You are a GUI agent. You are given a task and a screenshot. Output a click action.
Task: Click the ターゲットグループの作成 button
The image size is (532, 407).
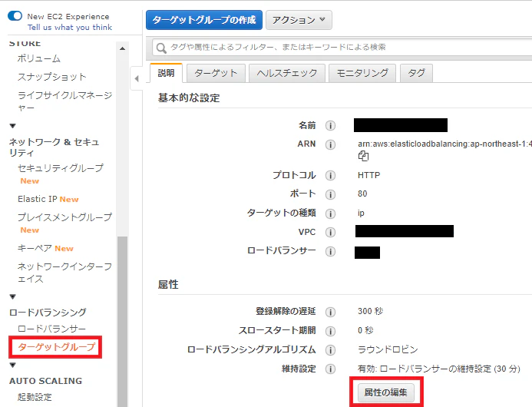(204, 20)
